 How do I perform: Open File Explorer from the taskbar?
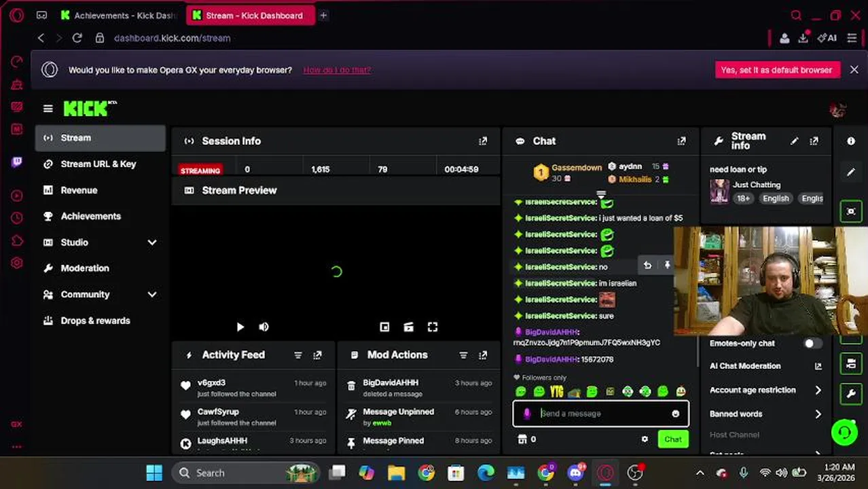(396, 473)
